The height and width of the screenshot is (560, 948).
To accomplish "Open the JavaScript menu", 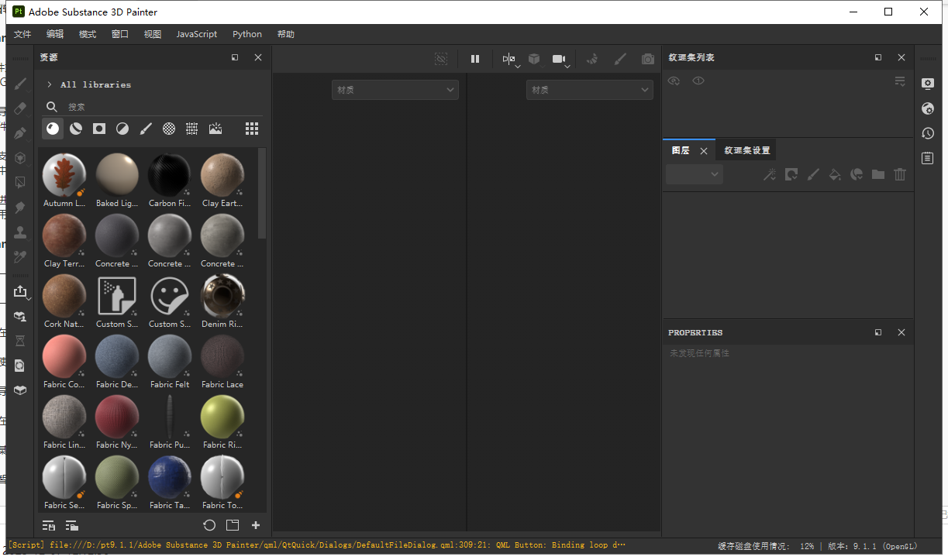I will click(x=197, y=34).
